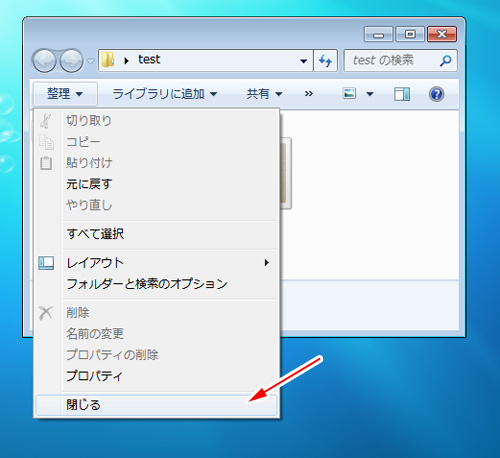Select the partially hidden file thumbnail

tap(286, 173)
